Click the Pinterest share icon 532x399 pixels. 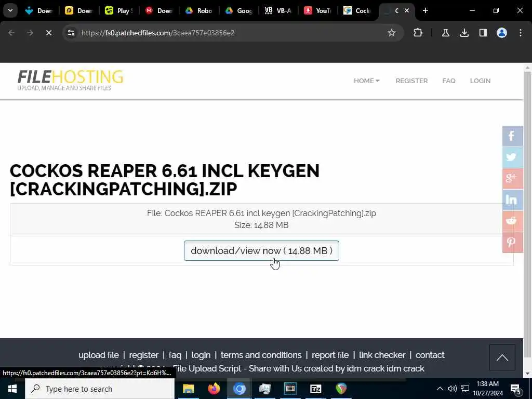512,242
